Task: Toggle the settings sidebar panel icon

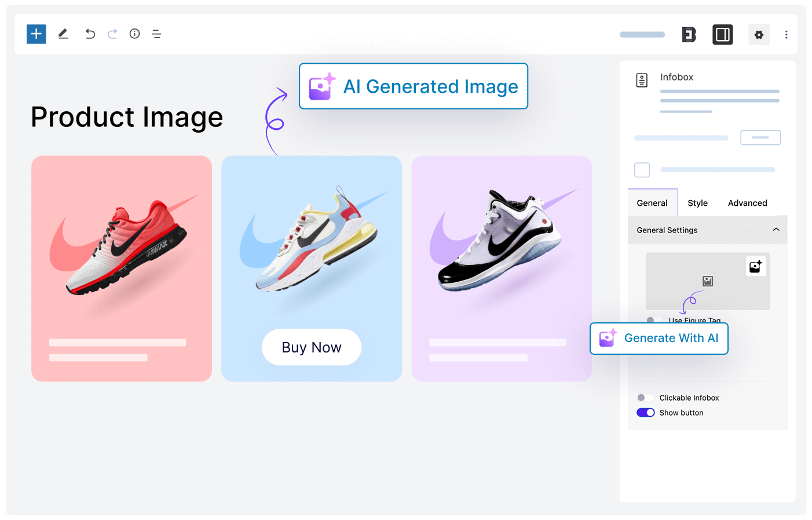Action: click(x=722, y=35)
